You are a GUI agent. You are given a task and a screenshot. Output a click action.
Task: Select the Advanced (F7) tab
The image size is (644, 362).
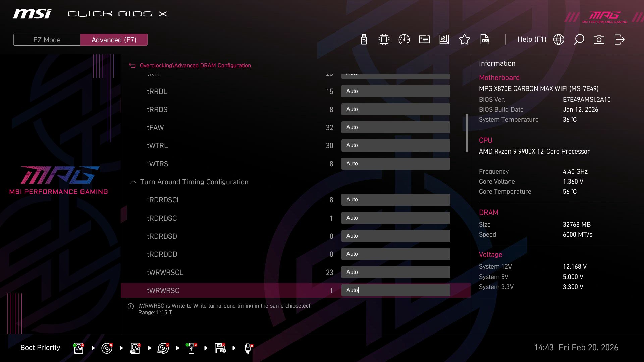(x=114, y=39)
